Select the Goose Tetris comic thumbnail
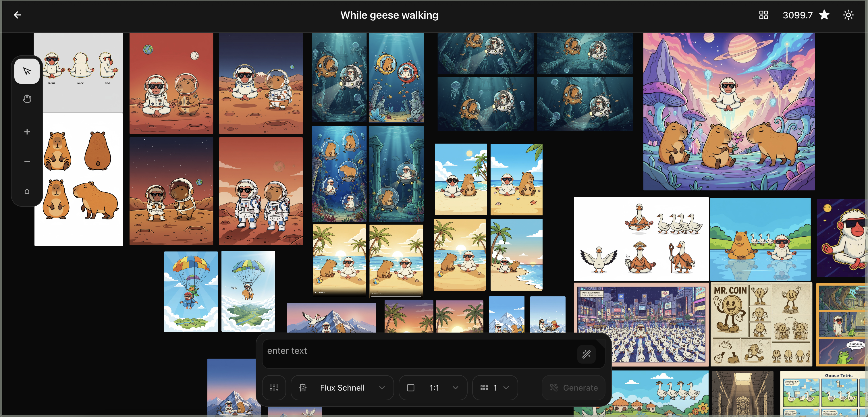The height and width of the screenshot is (417, 868). click(x=824, y=393)
